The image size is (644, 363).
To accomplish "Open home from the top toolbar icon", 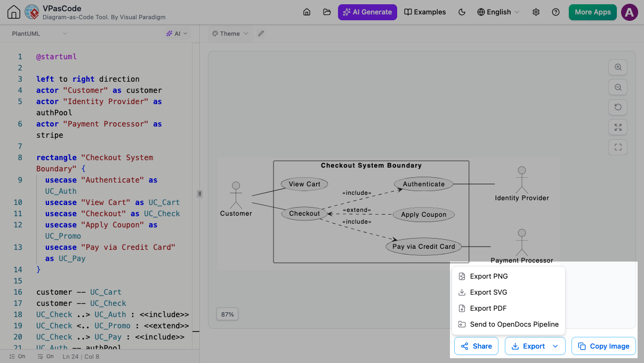I will click(x=307, y=12).
